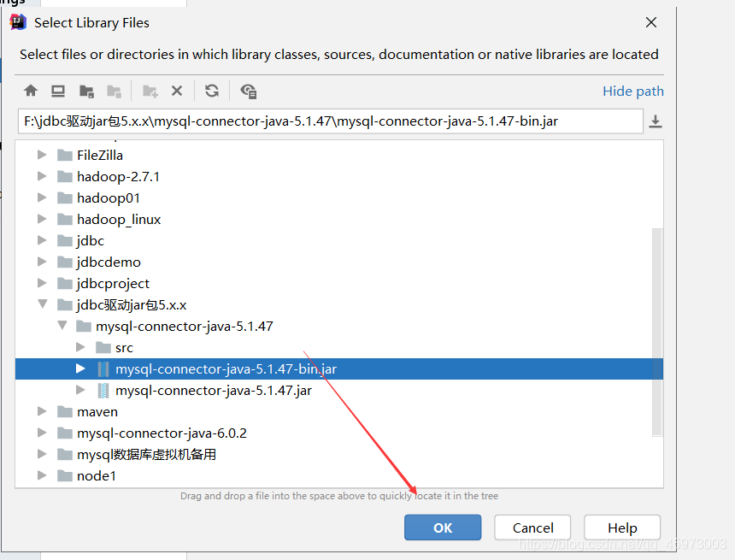Jump to project directory icon
Viewport: 735px width, 560px height.
tap(86, 91)
